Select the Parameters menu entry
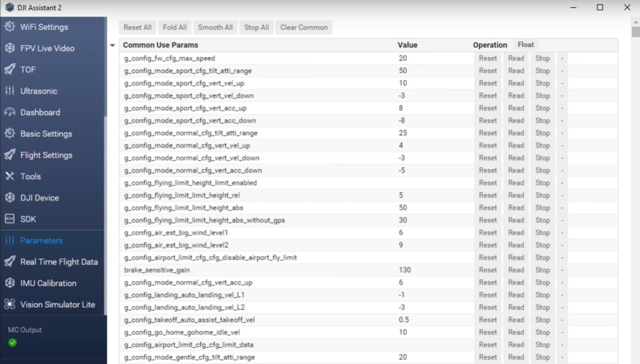This screenshot has height=364, width=640. coord(41,240)
